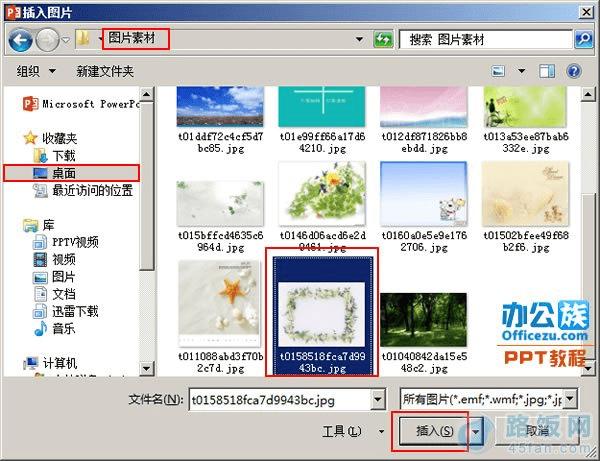Change view with the view icon
Viewport: 600px width, 461px height.
click(x=498, y=71)
